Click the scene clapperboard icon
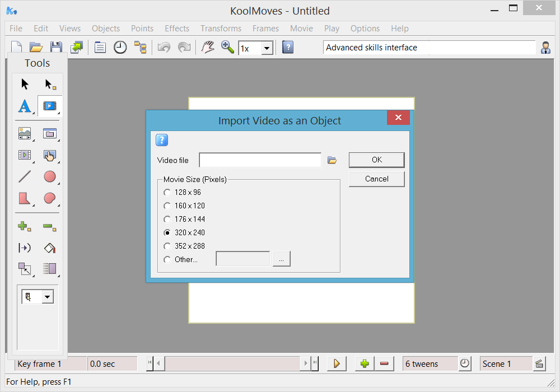This screenshot has width=560, height=392. coord(539,364)
